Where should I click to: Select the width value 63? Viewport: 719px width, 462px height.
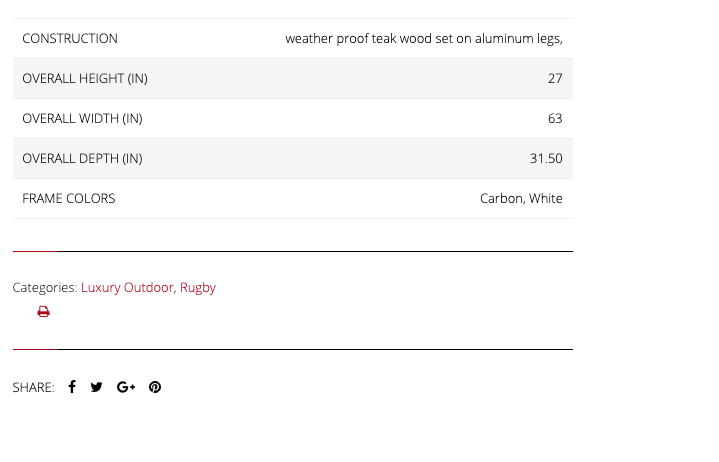pos(555,118)
